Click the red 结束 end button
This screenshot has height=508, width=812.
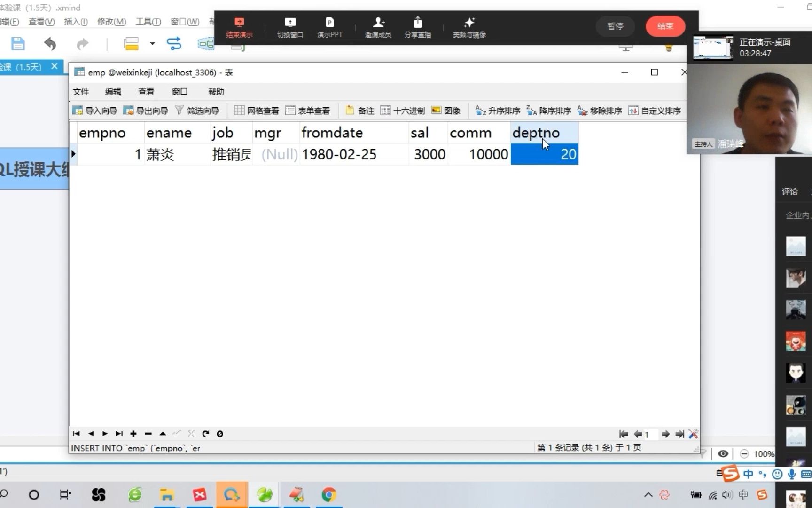click(x=665, y=26)
